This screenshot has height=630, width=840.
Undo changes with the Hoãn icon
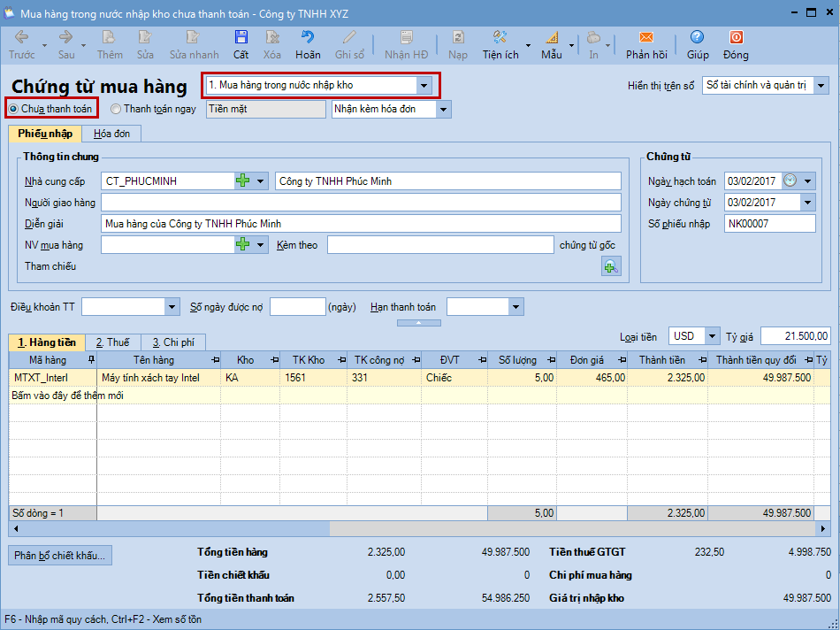pos(308,37)
